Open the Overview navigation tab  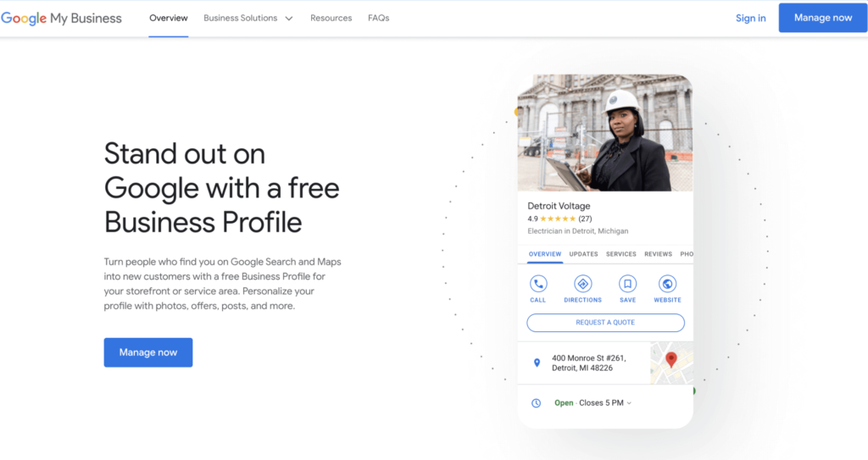[x=169, y=19]
